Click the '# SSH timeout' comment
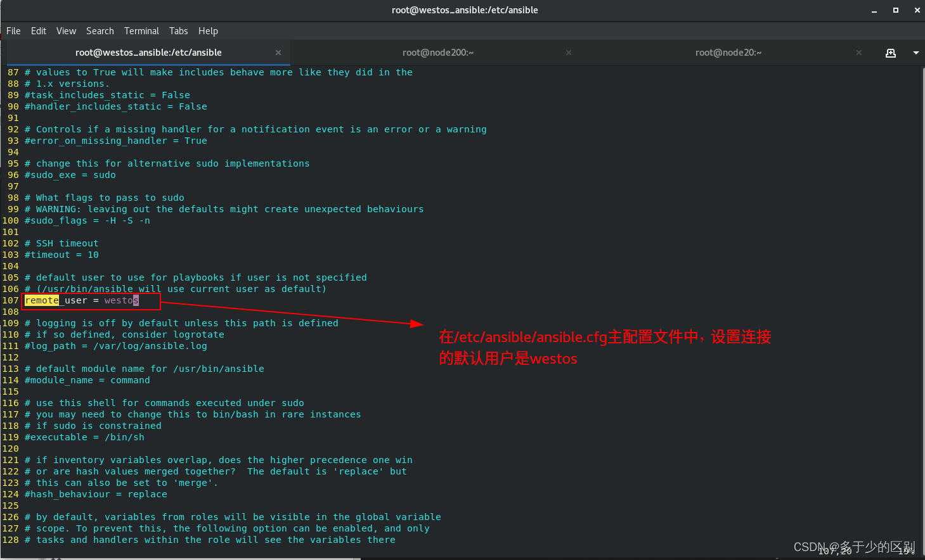This screenshot has width=925, height=560. tap(61, 243)
